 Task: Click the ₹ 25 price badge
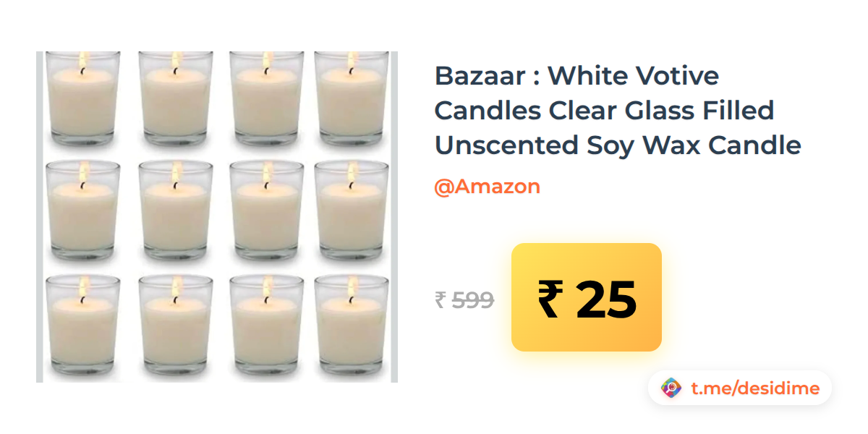(587, 297)
